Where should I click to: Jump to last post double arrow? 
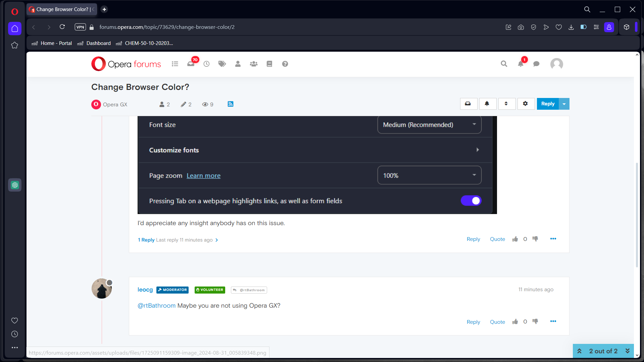coord(628,351)
